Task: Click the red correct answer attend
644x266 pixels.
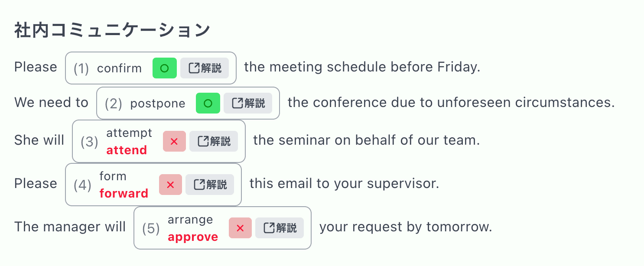Action: click(x=127, y=150)
